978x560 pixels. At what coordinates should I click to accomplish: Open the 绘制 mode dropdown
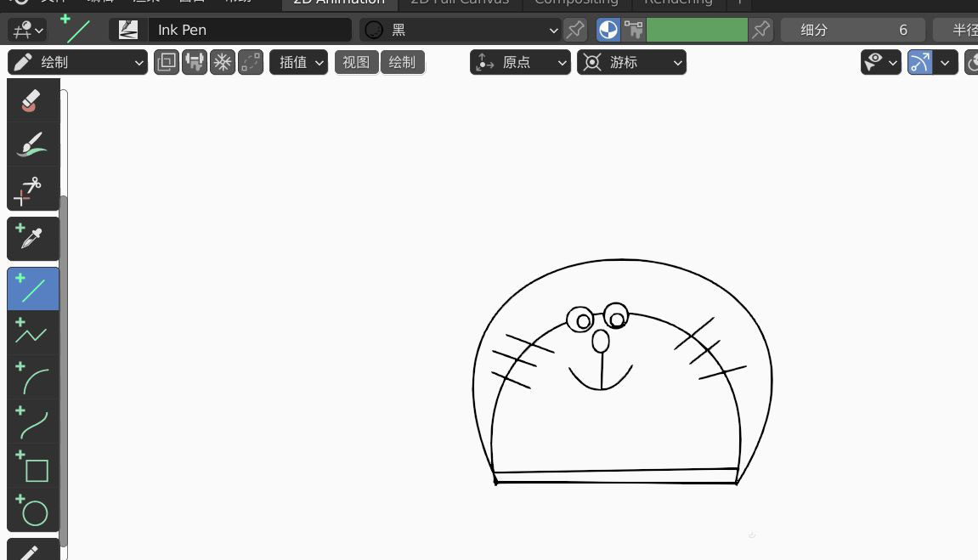pos(78,62)
